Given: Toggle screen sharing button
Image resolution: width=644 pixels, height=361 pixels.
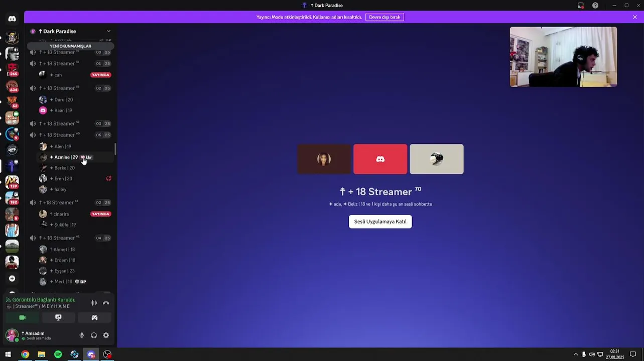Looking at the screenshot, I should tap(58, 317).
